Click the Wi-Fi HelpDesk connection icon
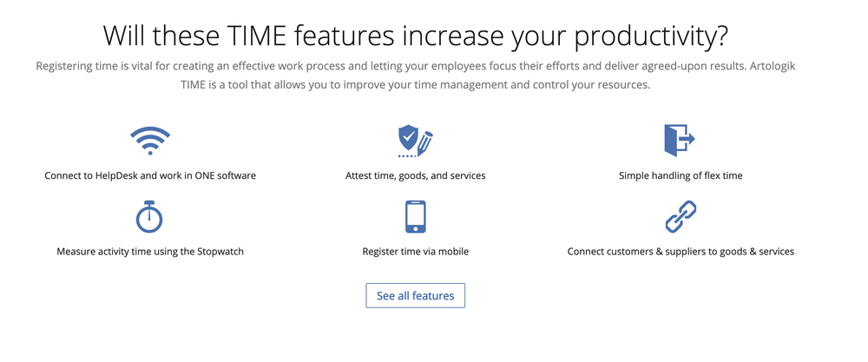 point(150,140)
